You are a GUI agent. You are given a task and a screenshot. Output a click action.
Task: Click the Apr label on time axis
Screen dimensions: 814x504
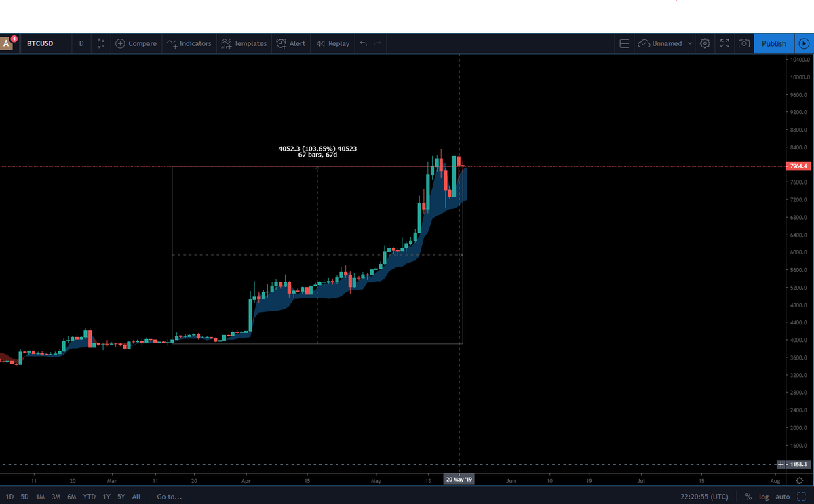[x=246, y=480]
